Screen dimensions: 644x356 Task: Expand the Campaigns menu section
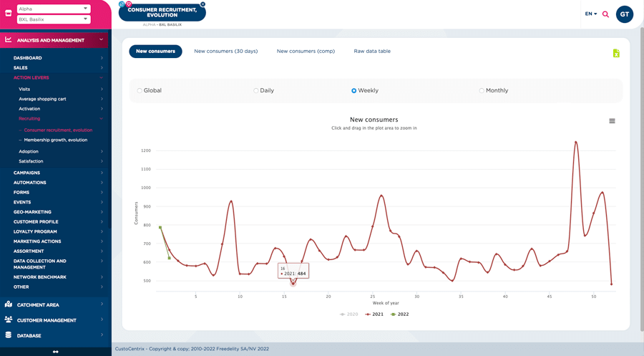[56, 173]
